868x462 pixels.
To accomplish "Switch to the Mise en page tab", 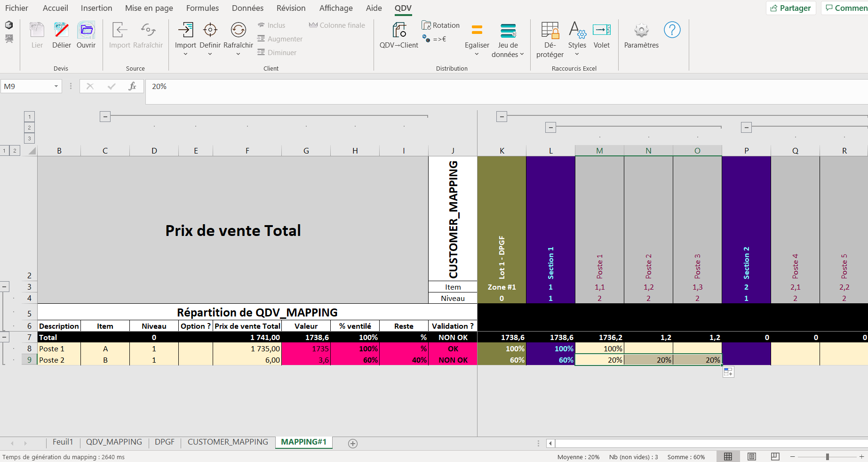I will pyautogui.click(x=149, y=8).
